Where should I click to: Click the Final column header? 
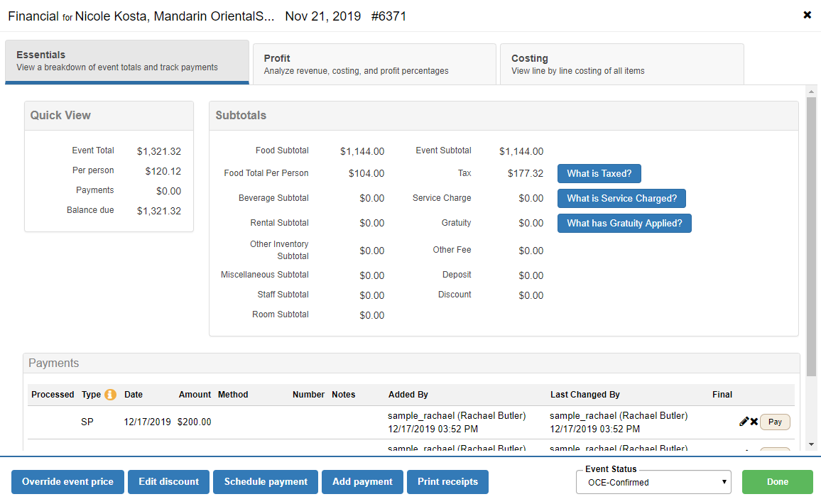pyautogui.click(x=722, y=395)
